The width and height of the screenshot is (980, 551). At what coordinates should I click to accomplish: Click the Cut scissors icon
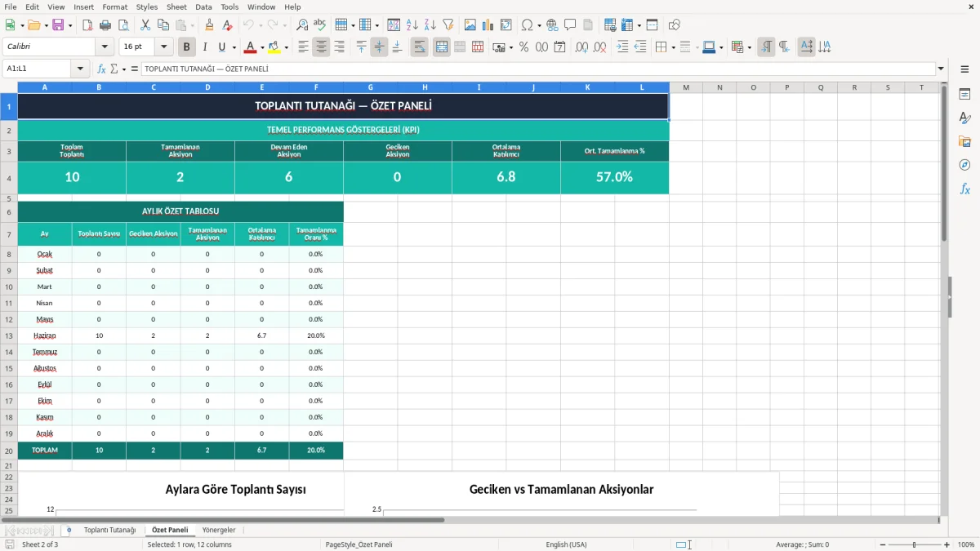(x=145, y=25)
